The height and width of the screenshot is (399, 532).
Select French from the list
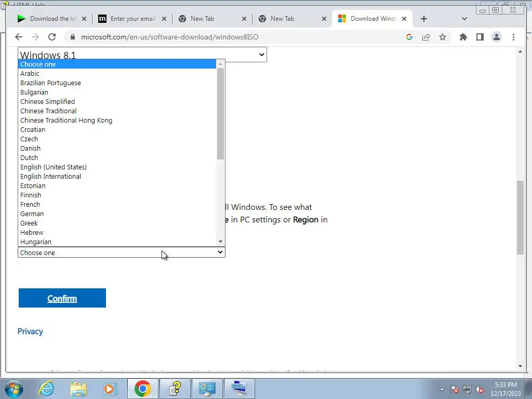click(x=117, y=204)
